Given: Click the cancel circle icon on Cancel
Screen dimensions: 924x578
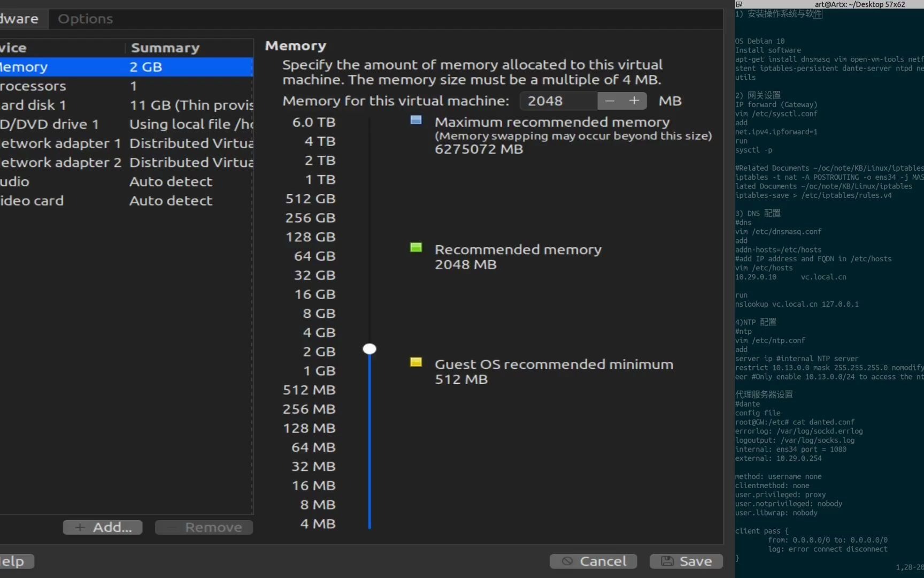Looking at the screenshot, I should [567, 561].
